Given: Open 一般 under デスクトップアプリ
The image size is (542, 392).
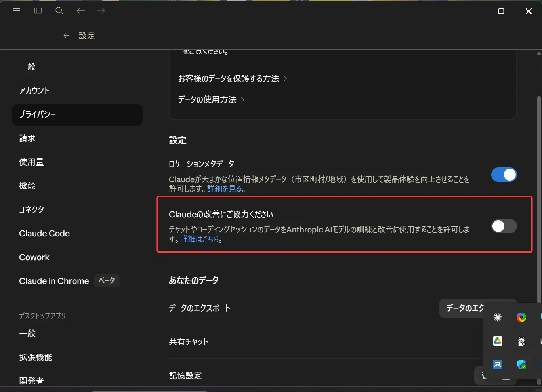Looking at the screenshot, I should coord(77,333).
